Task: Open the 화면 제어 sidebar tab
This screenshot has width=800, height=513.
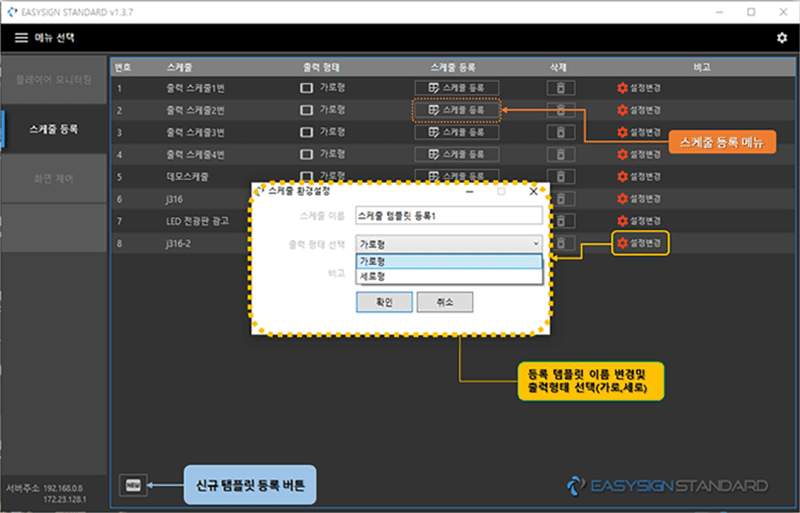Action: click(x=55, y=179)
